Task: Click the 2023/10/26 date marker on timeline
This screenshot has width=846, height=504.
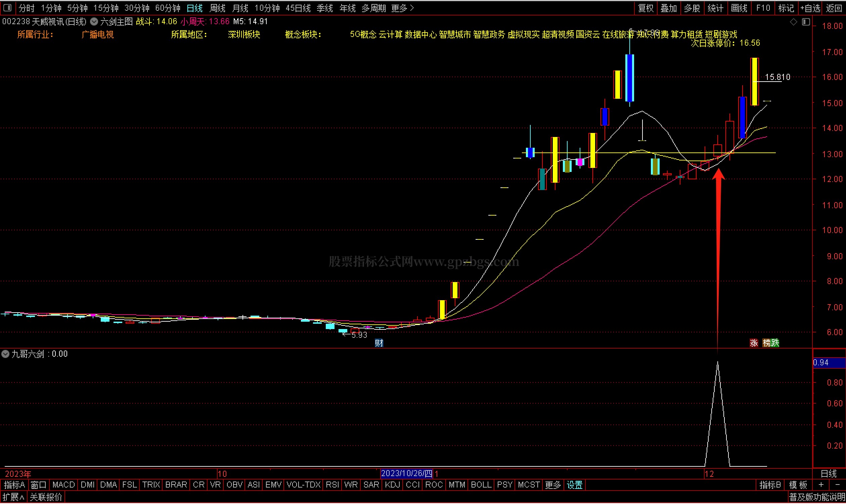Action: pyautogui.click(x=406, y=473)
